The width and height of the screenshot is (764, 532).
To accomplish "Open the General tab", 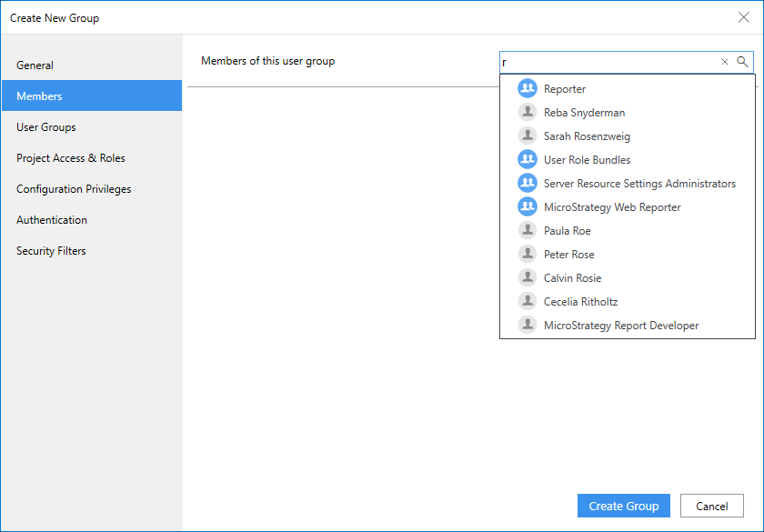I will [35, 65].
